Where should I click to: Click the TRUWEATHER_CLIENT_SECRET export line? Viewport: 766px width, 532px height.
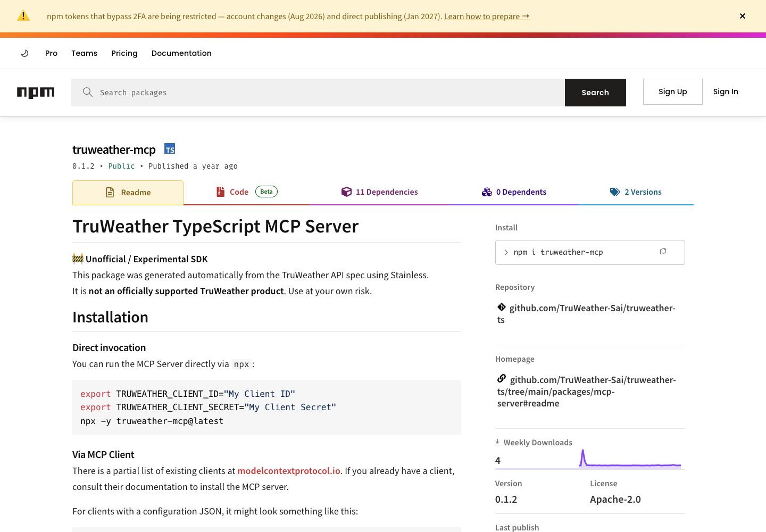(x=208, y=407)
